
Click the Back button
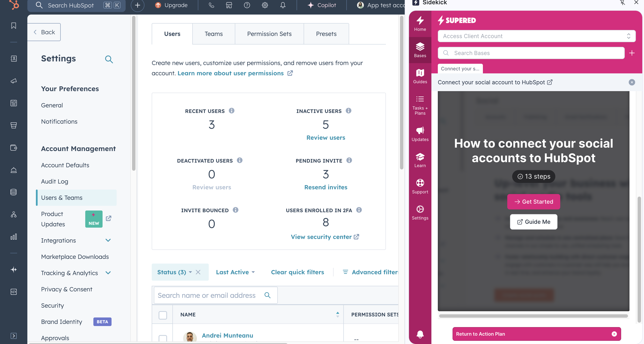(44, 32)
